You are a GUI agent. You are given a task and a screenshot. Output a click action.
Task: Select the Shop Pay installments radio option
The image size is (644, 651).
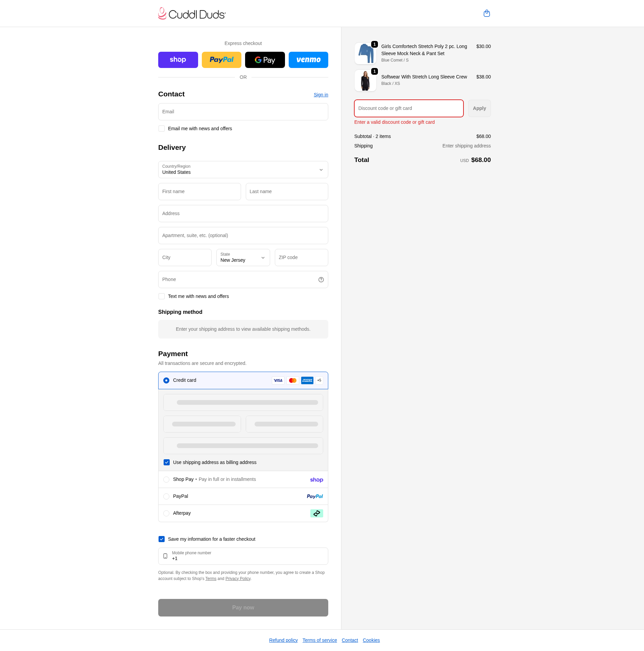tap(166, 480)
